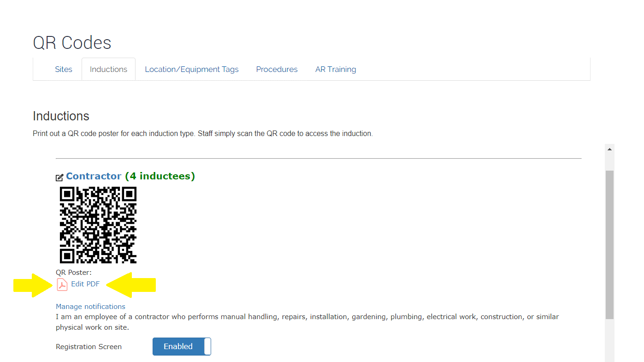
Task: Open the Edit PDF link
Action: 85,284
